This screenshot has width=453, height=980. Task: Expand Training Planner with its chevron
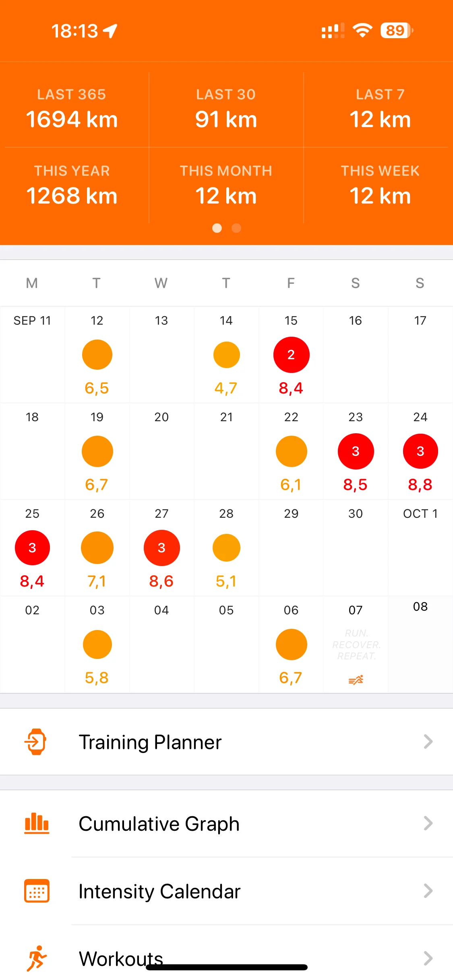tap(428, 741)
